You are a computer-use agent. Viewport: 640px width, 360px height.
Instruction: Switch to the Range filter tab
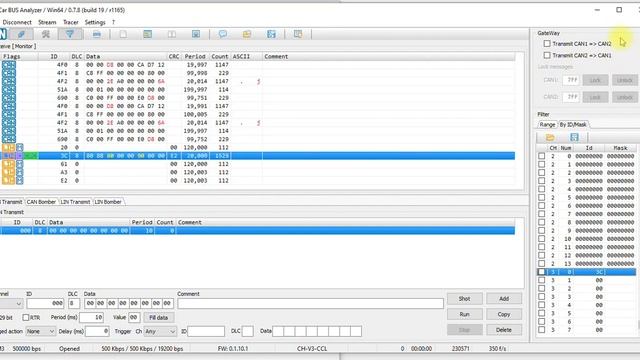coord(547,124)
